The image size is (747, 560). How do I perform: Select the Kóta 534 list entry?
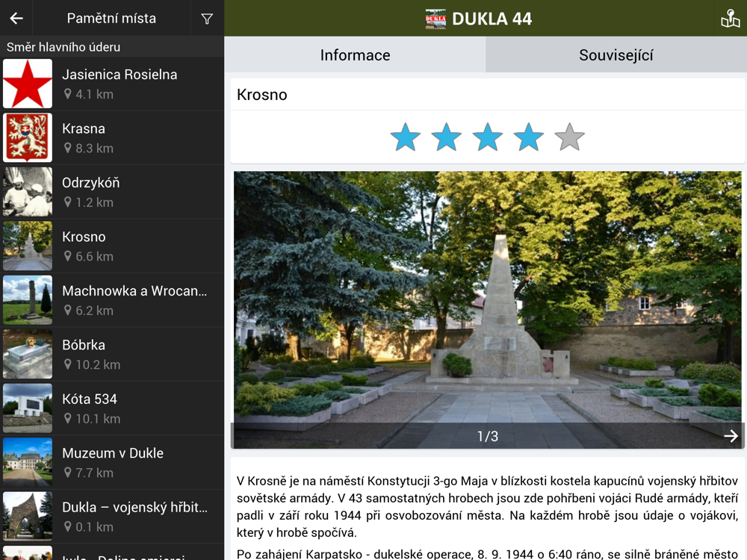112,408
